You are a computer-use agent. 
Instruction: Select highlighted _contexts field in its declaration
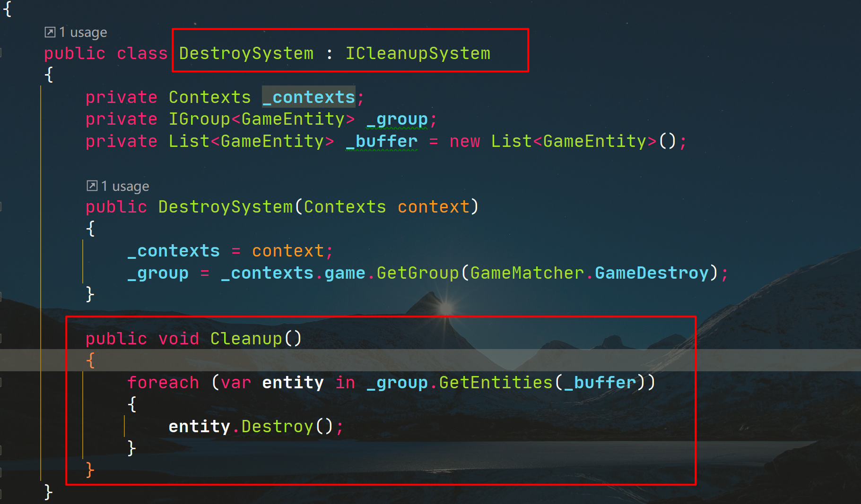click(309, 97)
